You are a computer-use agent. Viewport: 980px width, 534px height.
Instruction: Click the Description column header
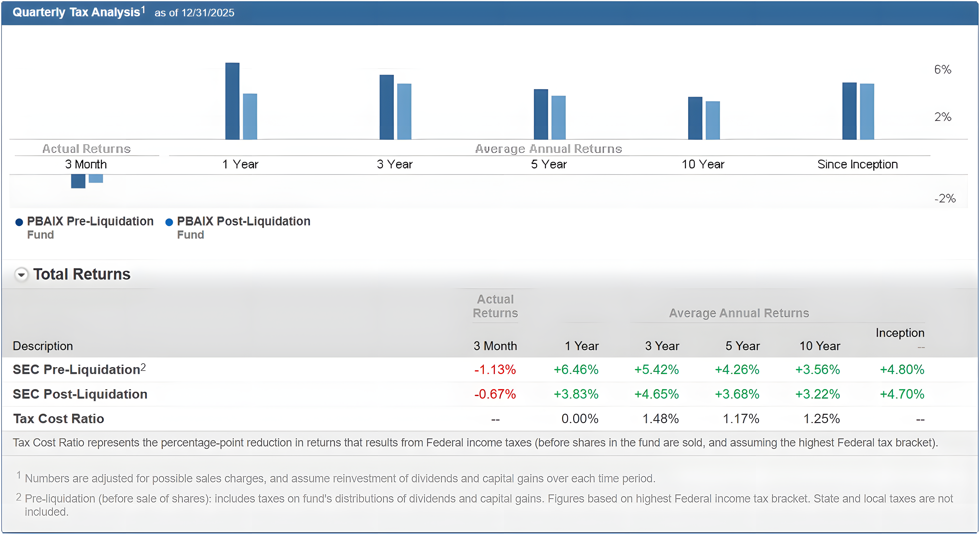click(x=43, y=346)
